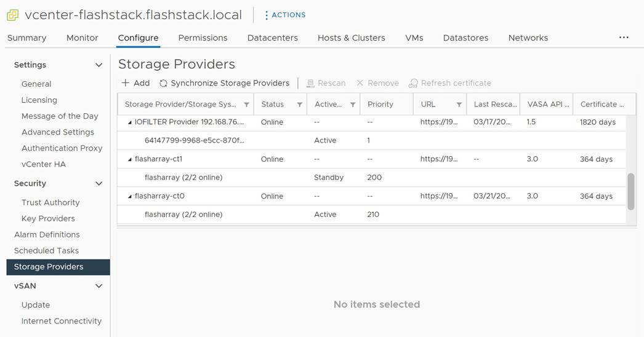This screenshot has height=337, width=644.
Task: Open the Summary tab
Action: (26, 38)
